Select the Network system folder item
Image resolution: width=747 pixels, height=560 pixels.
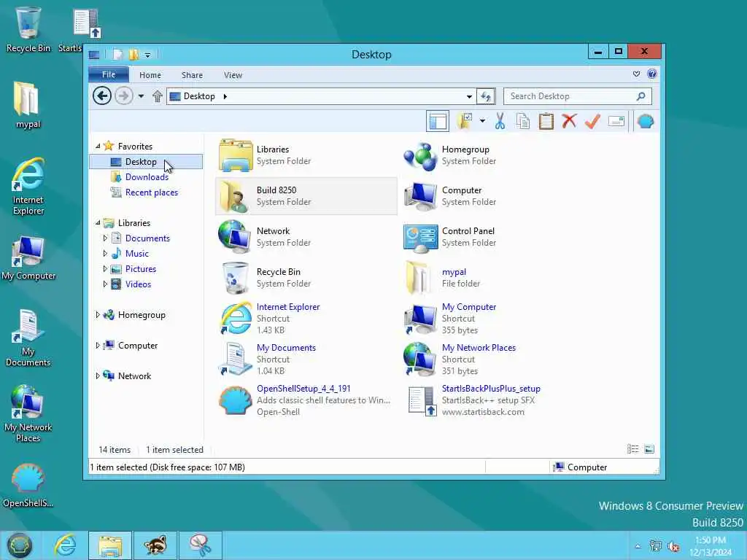click(306, 237)
